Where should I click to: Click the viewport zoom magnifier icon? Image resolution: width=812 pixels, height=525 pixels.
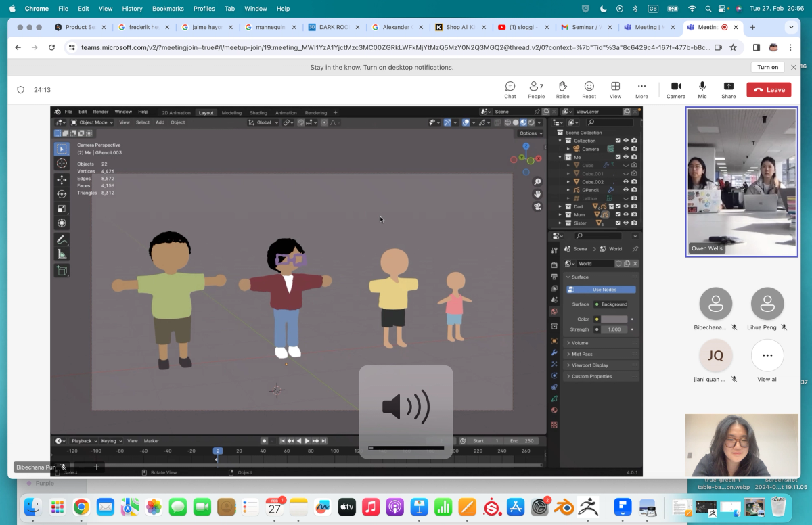coord(537,182)
